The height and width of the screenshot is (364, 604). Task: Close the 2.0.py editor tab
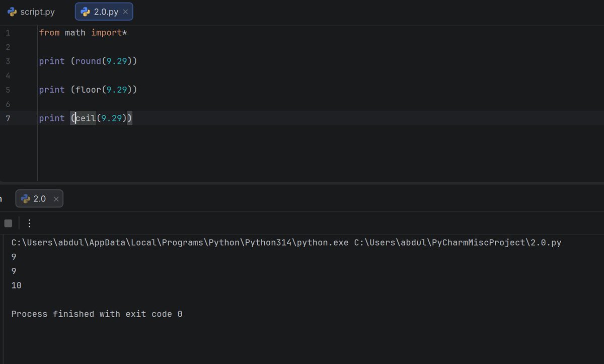[125, 12]
